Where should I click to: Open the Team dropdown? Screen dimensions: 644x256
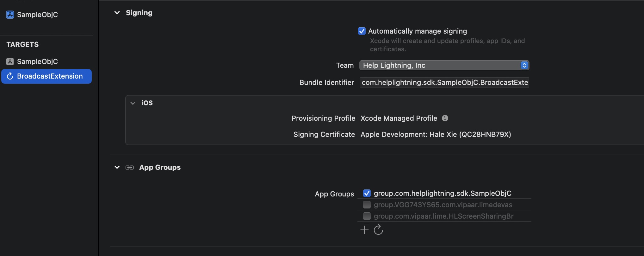click(x=444, y=65)
